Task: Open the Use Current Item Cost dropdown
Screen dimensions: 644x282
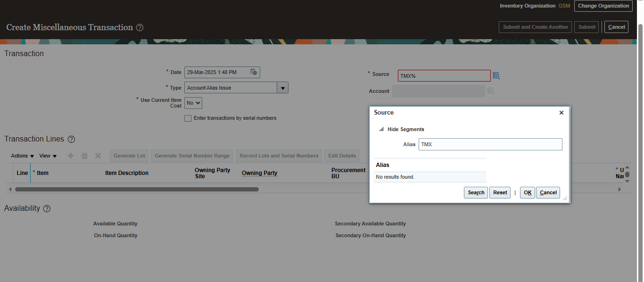Action: point(193,103)
